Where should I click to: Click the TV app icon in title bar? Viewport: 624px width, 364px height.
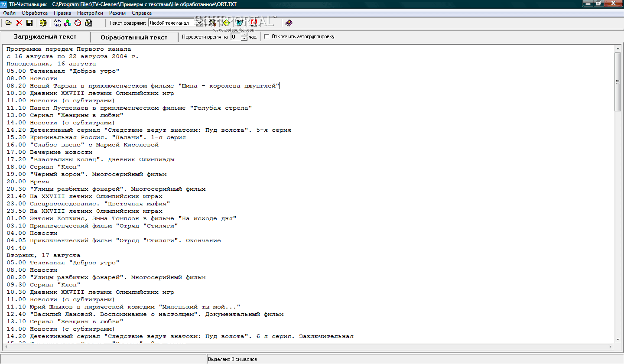4,3
